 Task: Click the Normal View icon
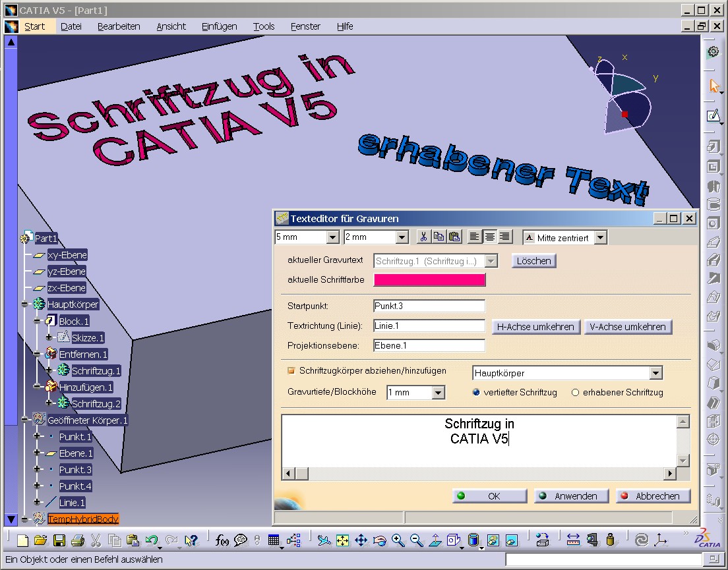[x=435, y=540]
